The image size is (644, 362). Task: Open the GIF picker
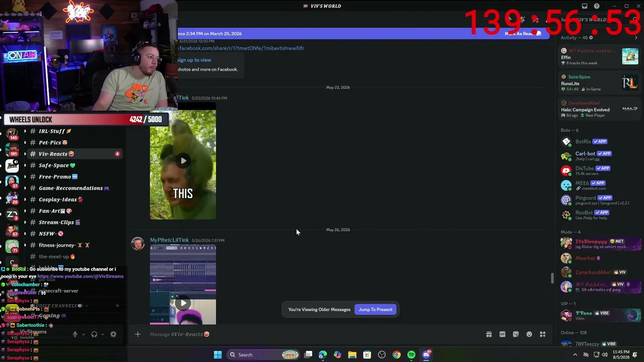[x=502, y=334]
